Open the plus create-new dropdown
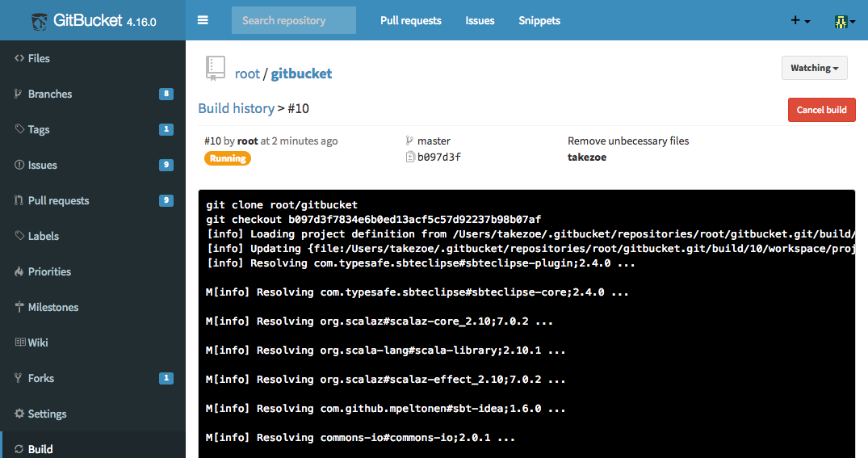868x458 pixels. click(x=800, y=21)
